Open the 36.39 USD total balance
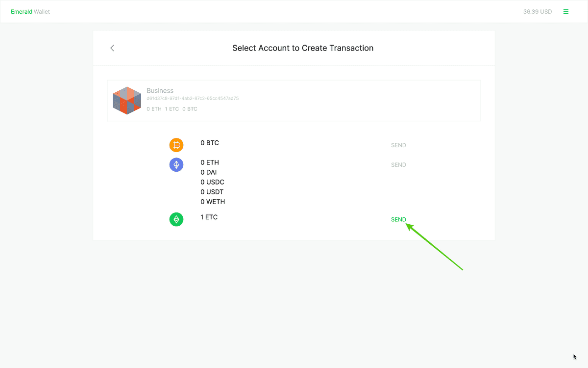588x368 pixels. (538, 11)
